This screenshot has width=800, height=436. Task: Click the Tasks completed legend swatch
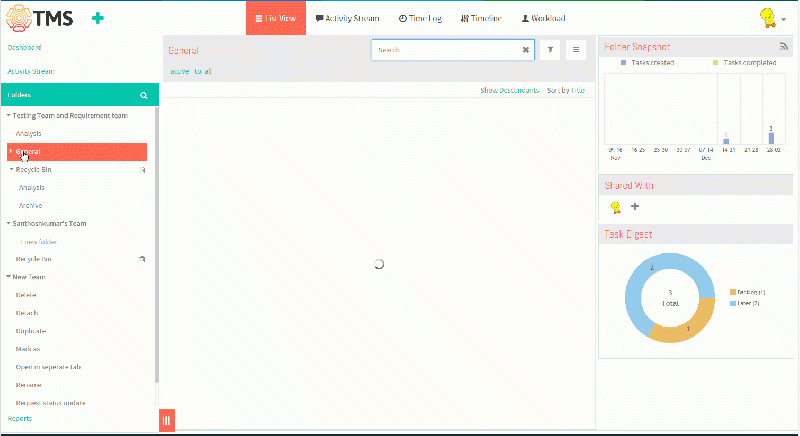715,63
